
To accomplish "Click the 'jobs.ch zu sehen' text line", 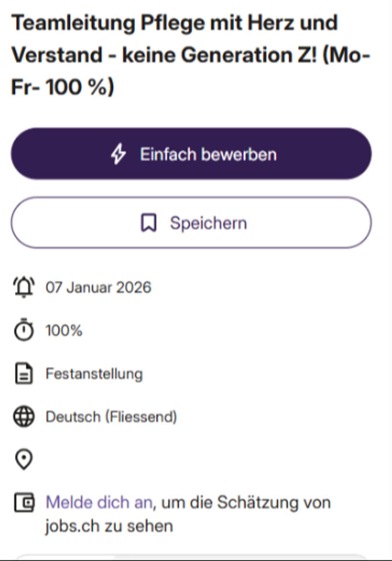I will click(109, 526).
